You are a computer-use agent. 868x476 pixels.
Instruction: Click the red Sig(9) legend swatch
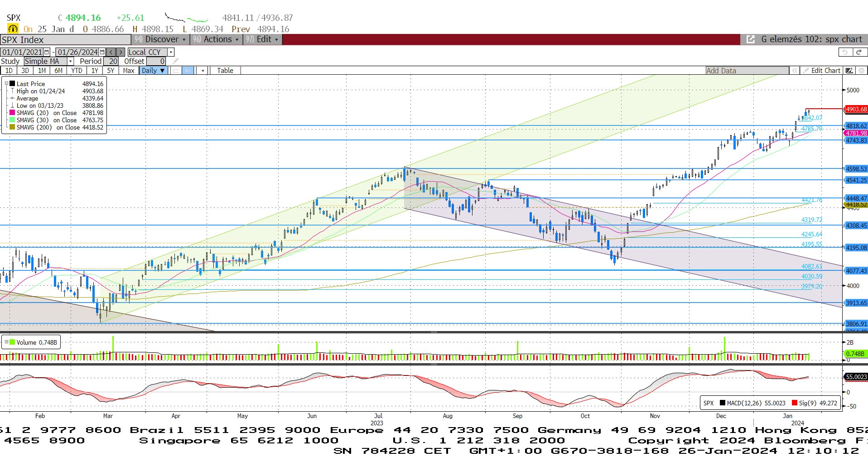point(795,403)
